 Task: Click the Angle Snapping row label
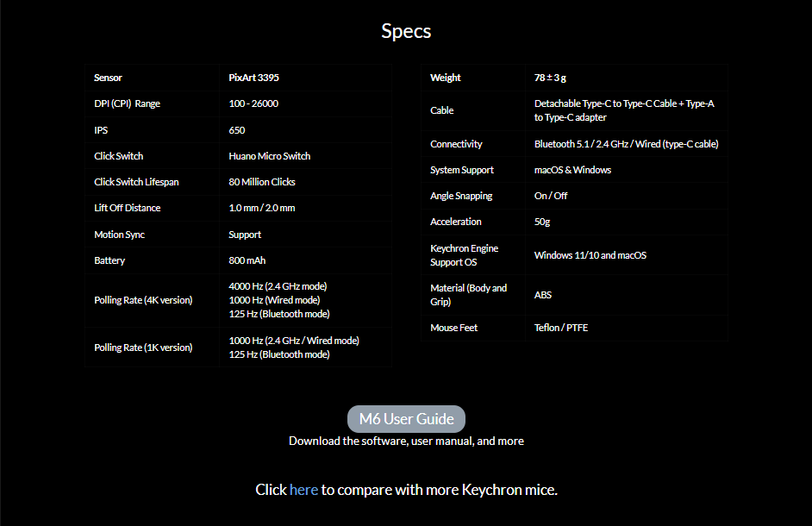[461, 196]
